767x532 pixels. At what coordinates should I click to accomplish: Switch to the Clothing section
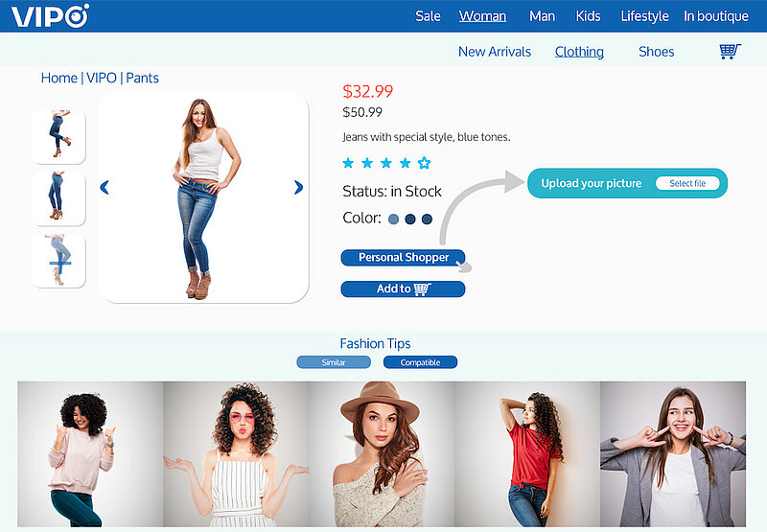coord(579,52)
